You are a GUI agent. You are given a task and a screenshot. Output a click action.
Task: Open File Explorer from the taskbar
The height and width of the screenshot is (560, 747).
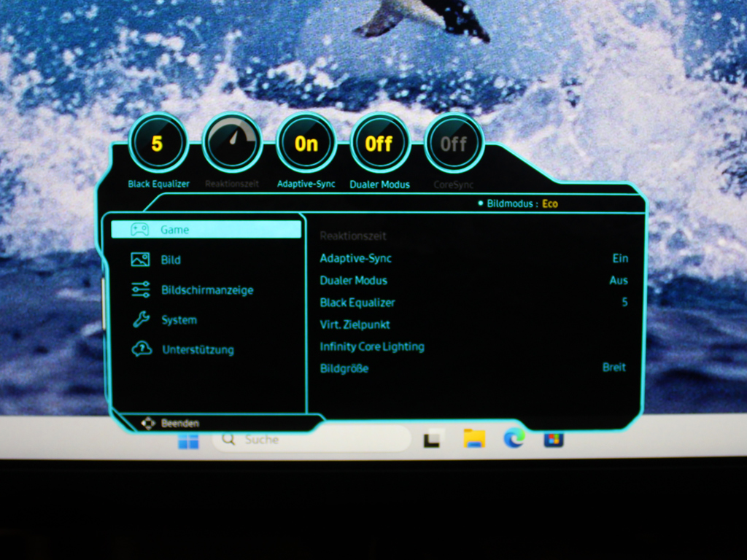pyautogui.click(x=474, y=438)
